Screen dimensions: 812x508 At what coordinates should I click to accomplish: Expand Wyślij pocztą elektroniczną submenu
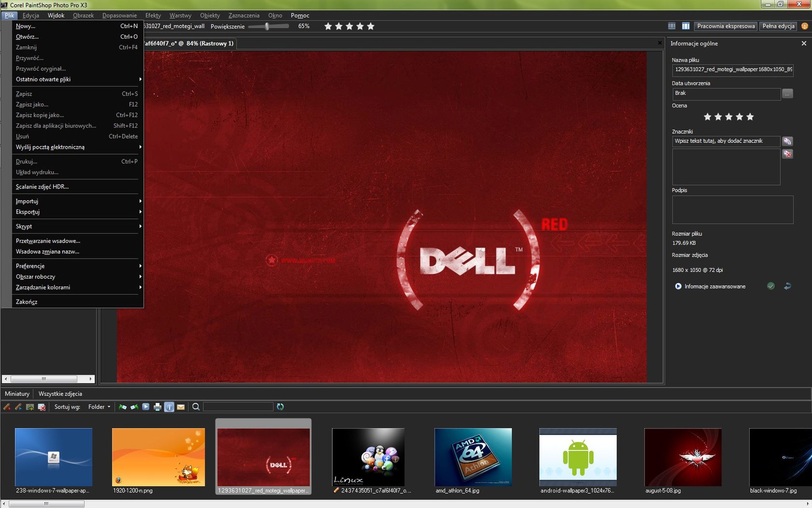(77, 147)
